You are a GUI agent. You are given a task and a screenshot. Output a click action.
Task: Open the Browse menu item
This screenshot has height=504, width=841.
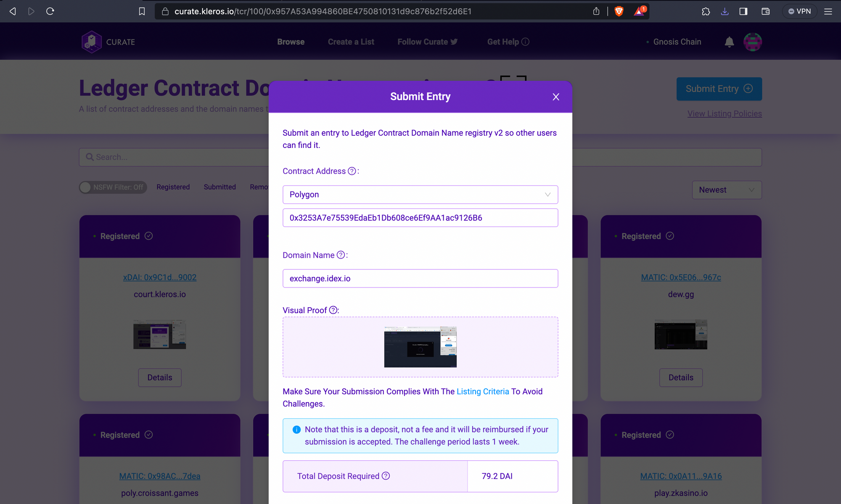pos(291,42)
